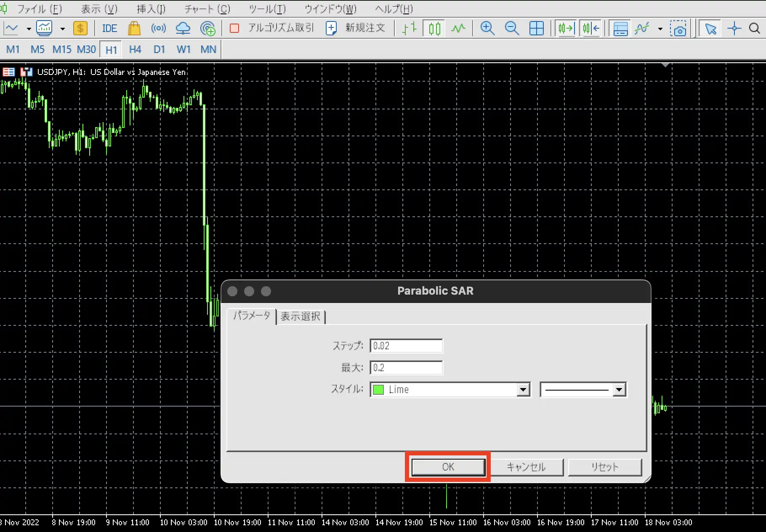Open the cloud VPS hosting icon

point(183,28)
